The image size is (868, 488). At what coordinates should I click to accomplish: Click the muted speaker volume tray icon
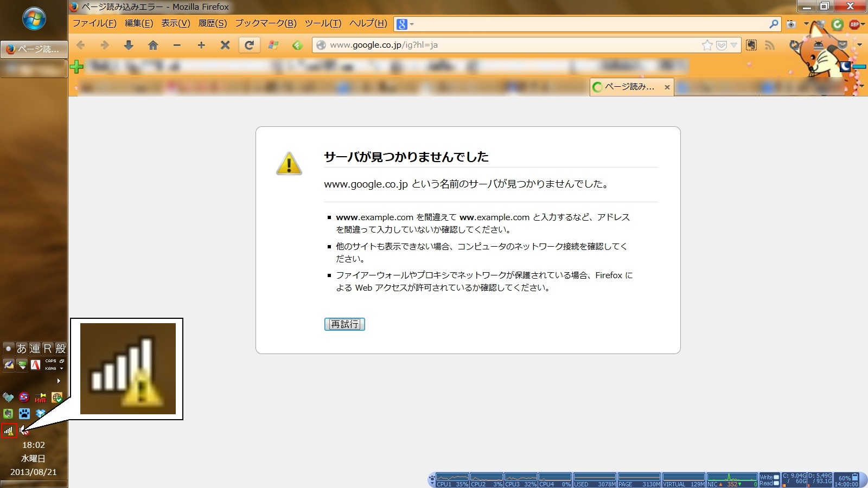24,431
